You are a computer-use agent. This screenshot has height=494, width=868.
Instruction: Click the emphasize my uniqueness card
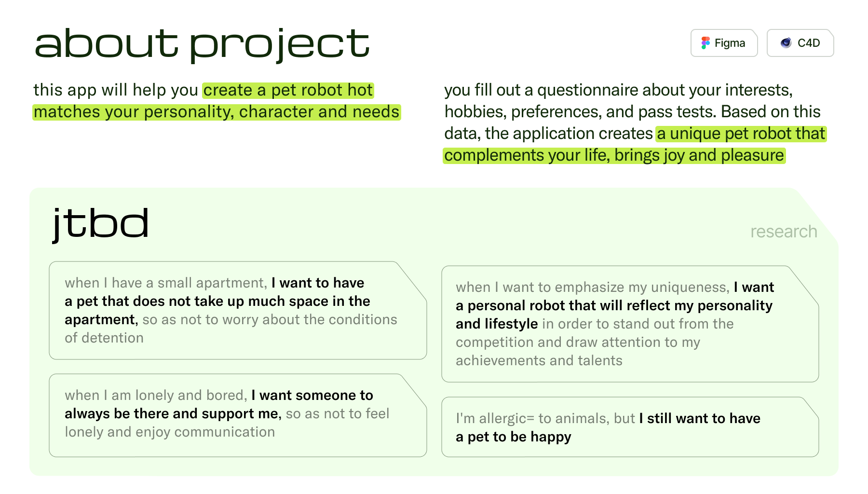629,324
